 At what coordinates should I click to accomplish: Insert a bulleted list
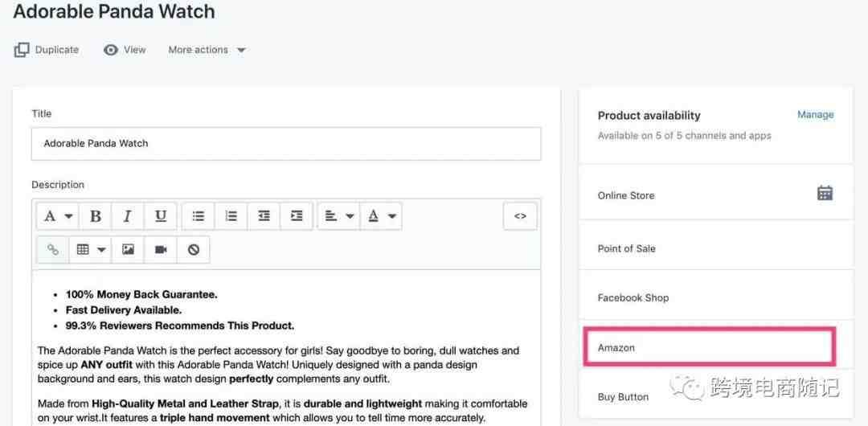pos(199,216)
